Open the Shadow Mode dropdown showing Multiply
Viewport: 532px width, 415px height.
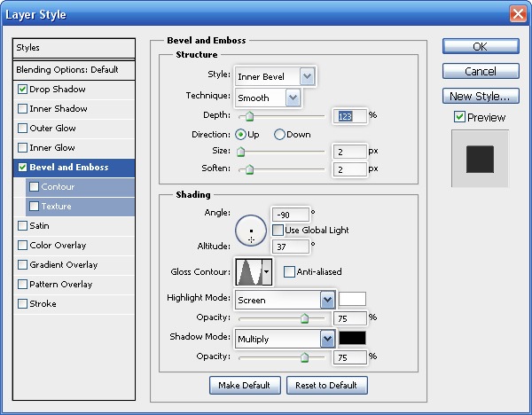pos(285,339)
